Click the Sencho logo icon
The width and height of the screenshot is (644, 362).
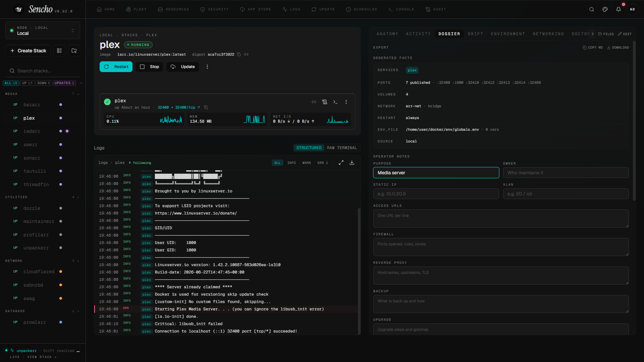tap(19, 9)
